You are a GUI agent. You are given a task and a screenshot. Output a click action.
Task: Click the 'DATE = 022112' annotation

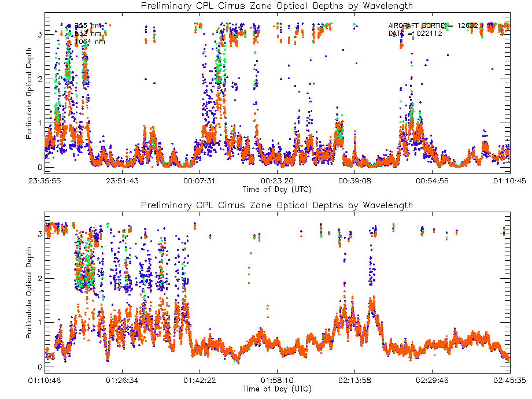pyautogui.click(x=415, y=34)
